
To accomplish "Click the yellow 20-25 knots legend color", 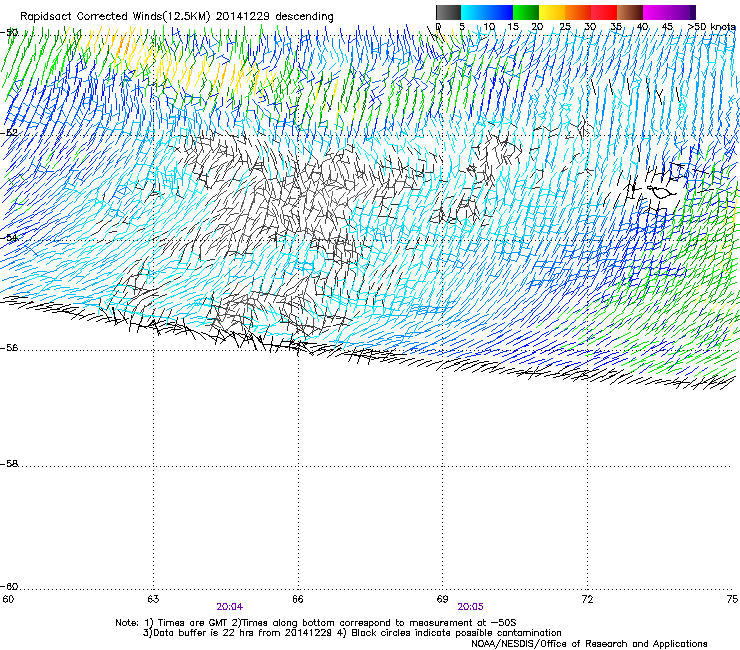I will click(552, 12).
